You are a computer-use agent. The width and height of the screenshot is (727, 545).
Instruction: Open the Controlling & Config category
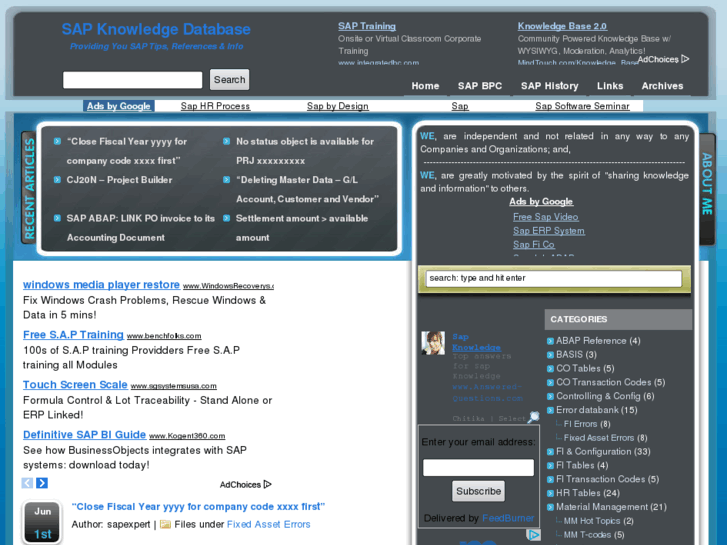(605, 397)
